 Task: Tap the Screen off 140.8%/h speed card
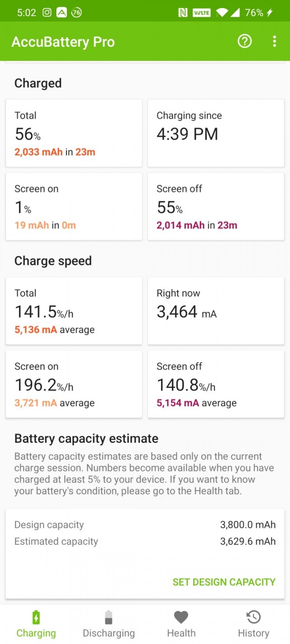pos(216,384)
